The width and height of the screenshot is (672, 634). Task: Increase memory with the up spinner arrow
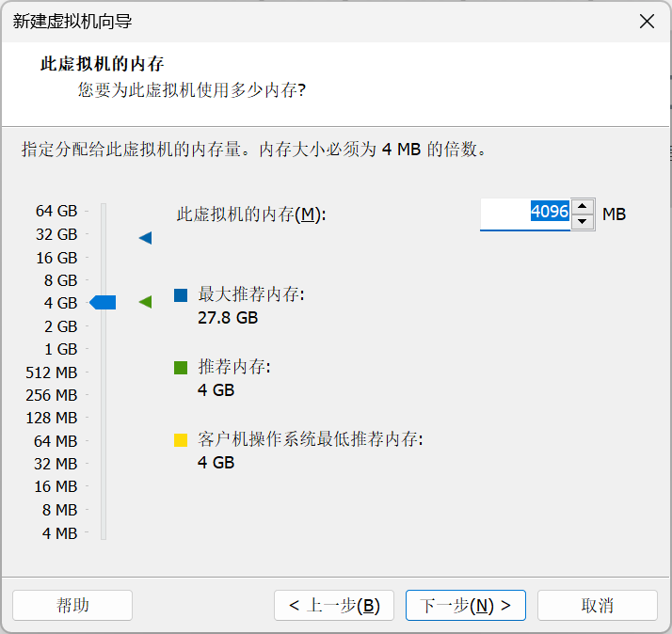[584, 207]
